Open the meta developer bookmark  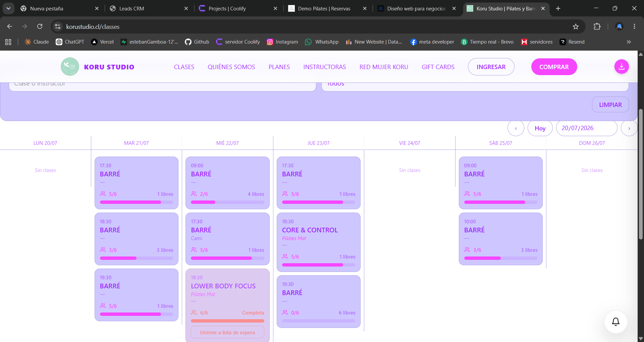pyautogui.click(x=432, y=42)
